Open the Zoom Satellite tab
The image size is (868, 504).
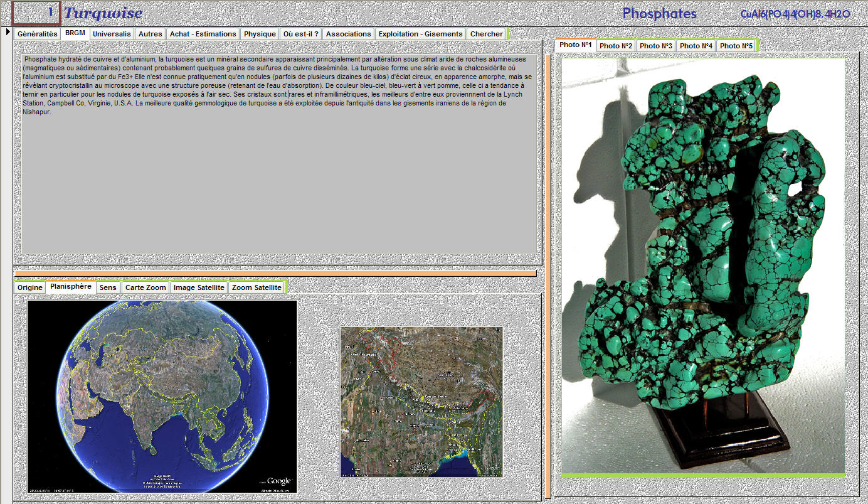coord(256,287)
